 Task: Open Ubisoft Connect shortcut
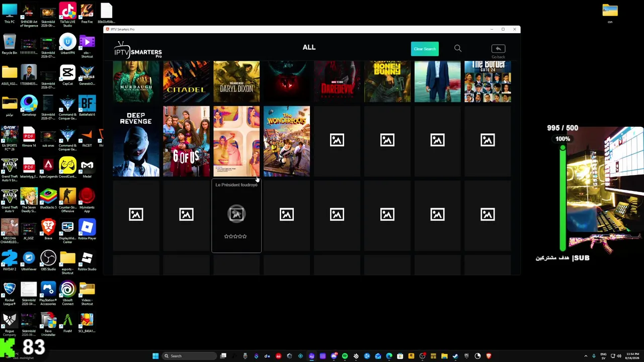(67, 294)
